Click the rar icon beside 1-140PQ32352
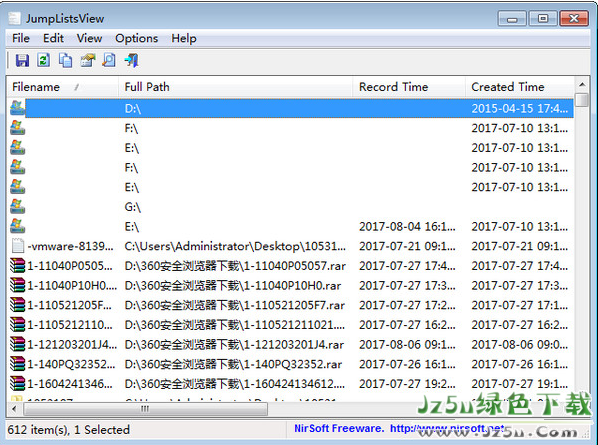This screenshot has width=598, height=445. pyautogui.click(x=18, y=364)
